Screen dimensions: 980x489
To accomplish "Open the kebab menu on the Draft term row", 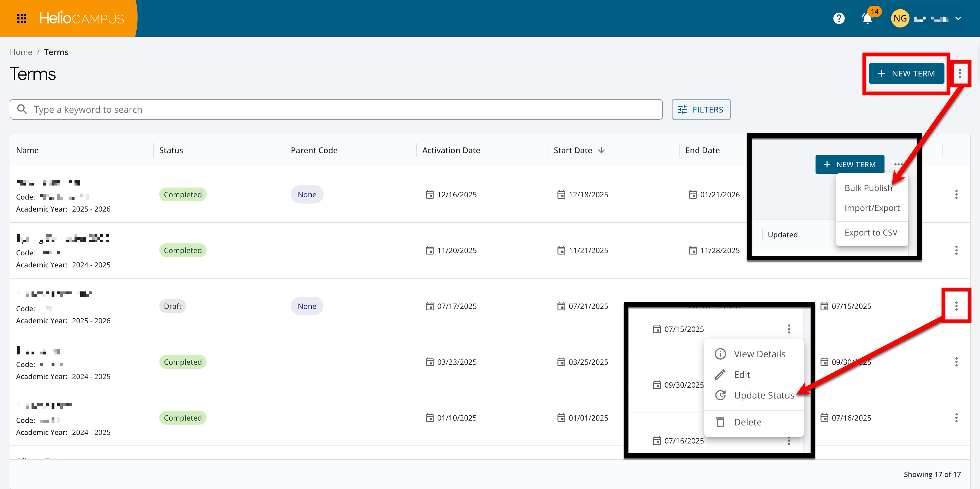I will (956, 306).
